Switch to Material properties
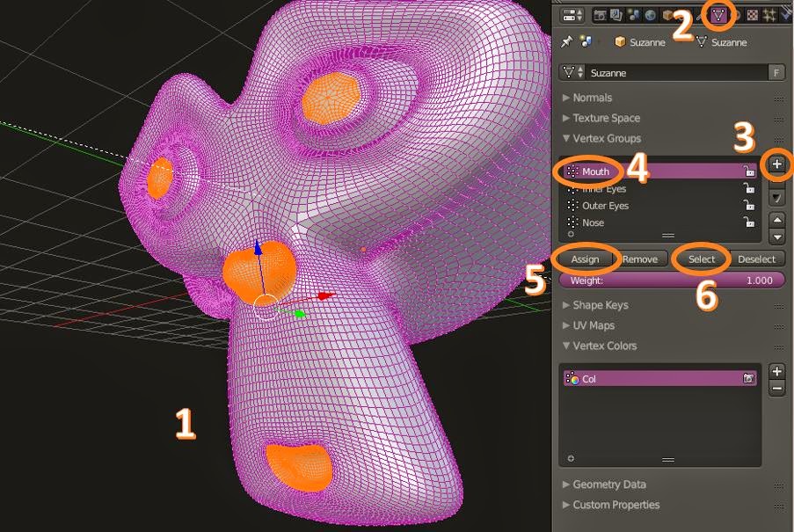The width and height of the screenshot is (794, 532). (x=737, y=14)
